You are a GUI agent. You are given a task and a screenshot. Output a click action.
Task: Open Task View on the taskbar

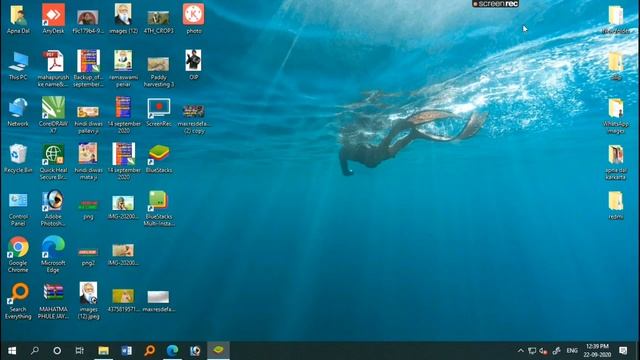click(x=80, y=351)
